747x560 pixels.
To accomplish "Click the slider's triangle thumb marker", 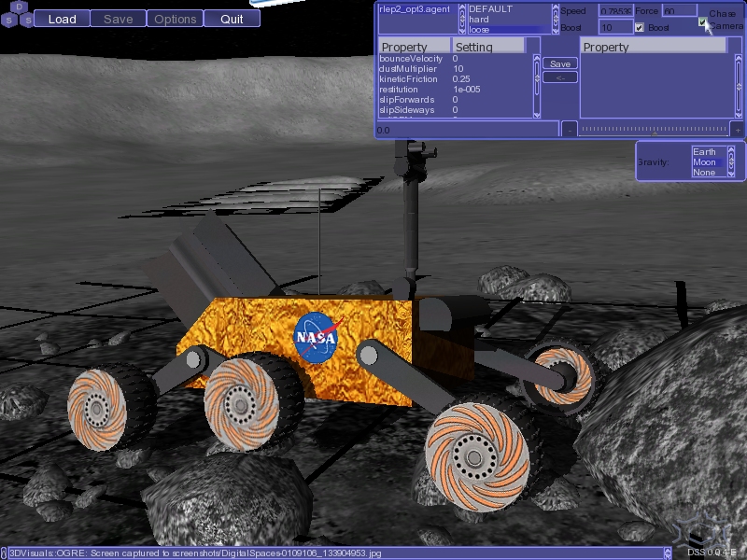I will tap(655, 134).
